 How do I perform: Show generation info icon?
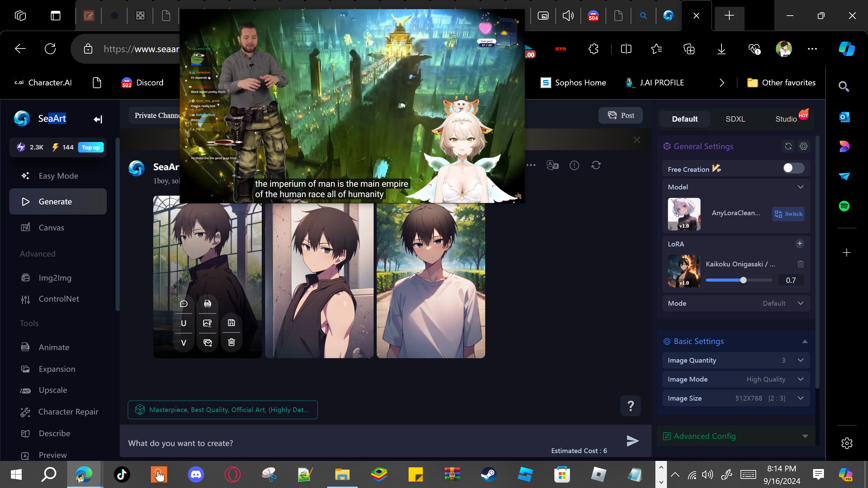574,165
